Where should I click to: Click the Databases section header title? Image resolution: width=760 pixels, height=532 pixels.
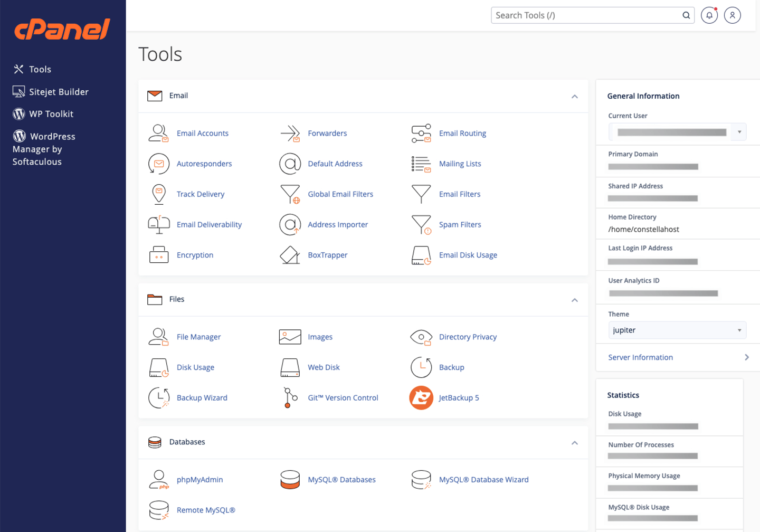[x=187, y=442]
